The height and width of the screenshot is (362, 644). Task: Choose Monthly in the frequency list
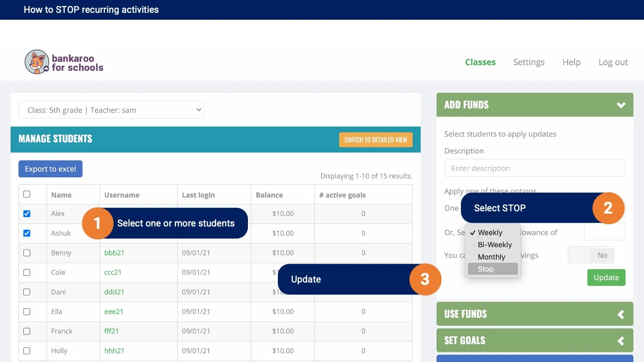[x=493, y=257]
